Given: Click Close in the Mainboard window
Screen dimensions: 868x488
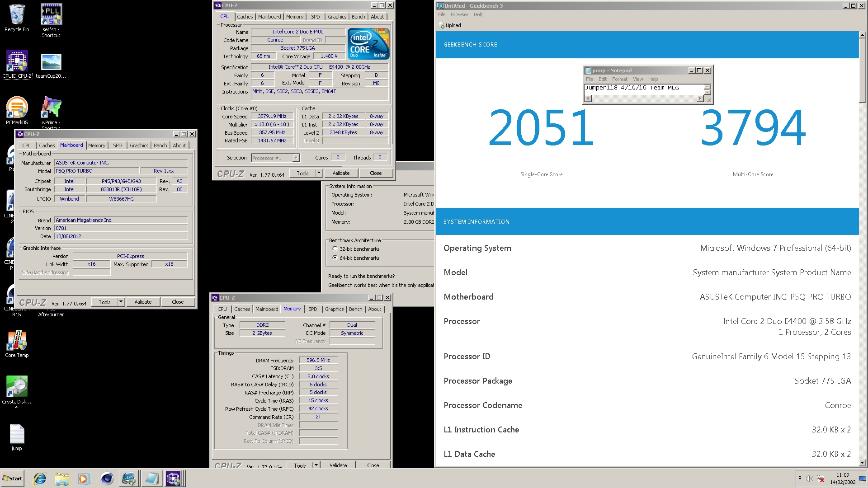Looking at the screenshot, I should (178, 302).
